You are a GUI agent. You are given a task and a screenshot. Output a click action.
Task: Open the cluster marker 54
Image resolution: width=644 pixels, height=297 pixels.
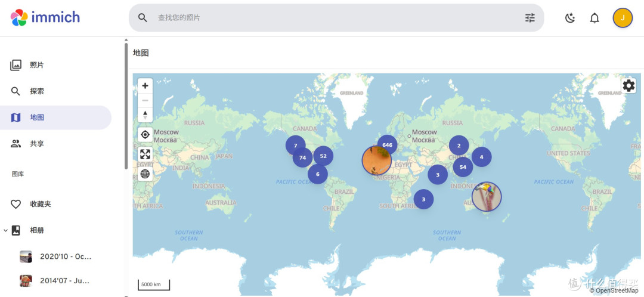463,167
